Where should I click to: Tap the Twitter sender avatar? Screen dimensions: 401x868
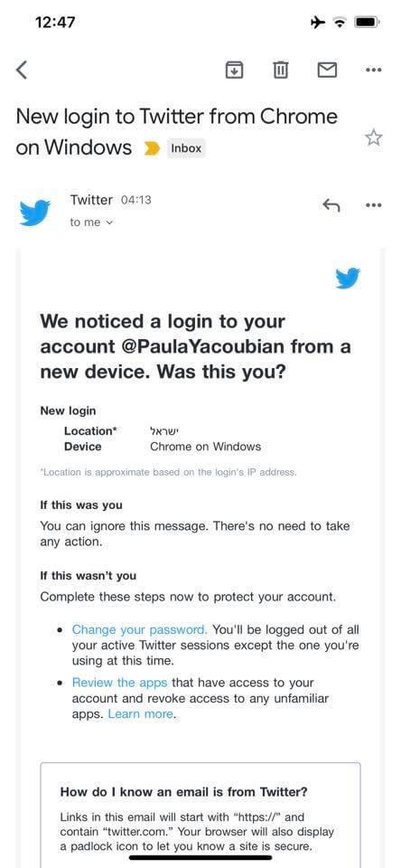click(x=34, y=212)
